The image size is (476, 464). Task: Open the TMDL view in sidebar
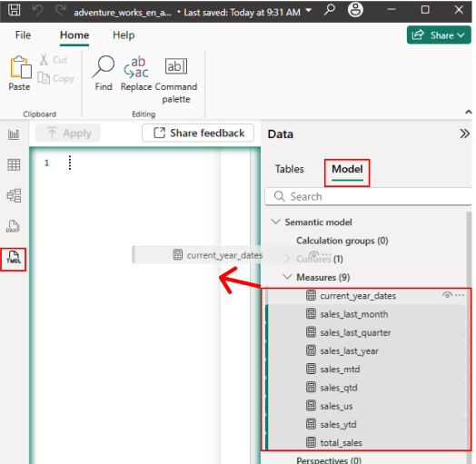click(14, 259)
